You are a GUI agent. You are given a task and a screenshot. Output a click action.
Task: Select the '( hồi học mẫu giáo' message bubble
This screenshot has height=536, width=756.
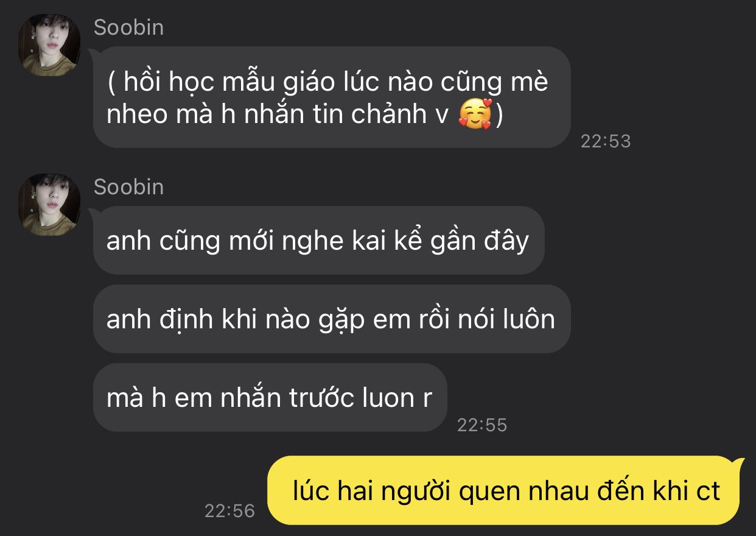(x=332, y=97)
